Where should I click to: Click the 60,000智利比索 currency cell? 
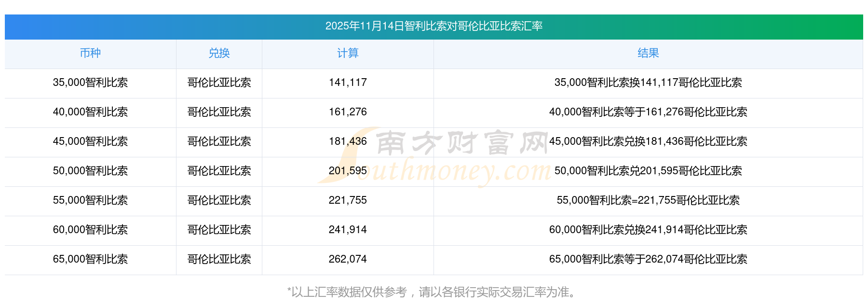point(90,230)
